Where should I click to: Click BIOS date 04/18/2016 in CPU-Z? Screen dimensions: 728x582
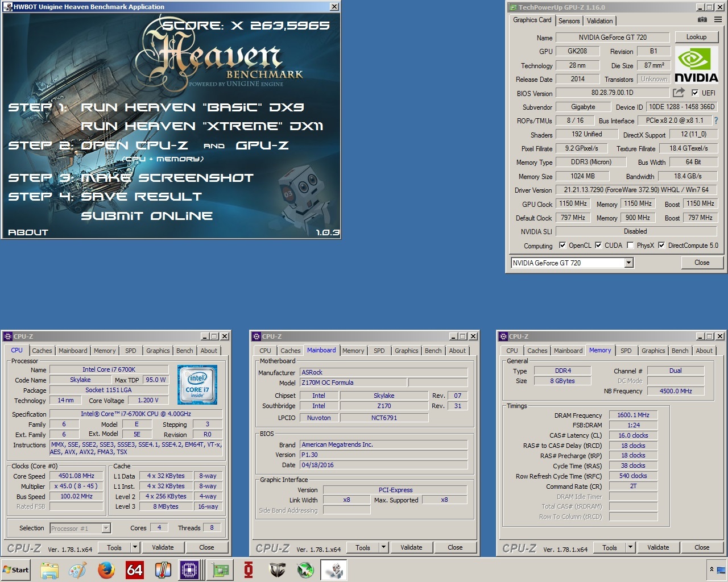(384, 465)
